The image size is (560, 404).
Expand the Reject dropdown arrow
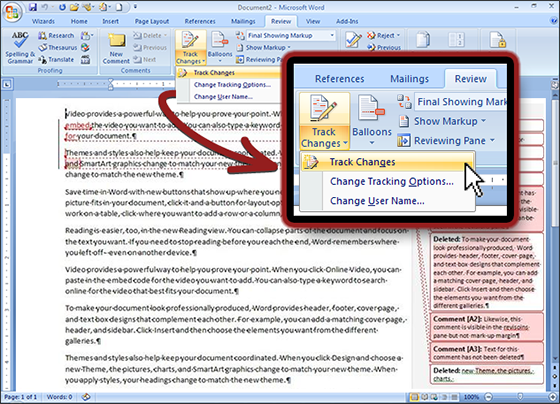tap(398, 35)
